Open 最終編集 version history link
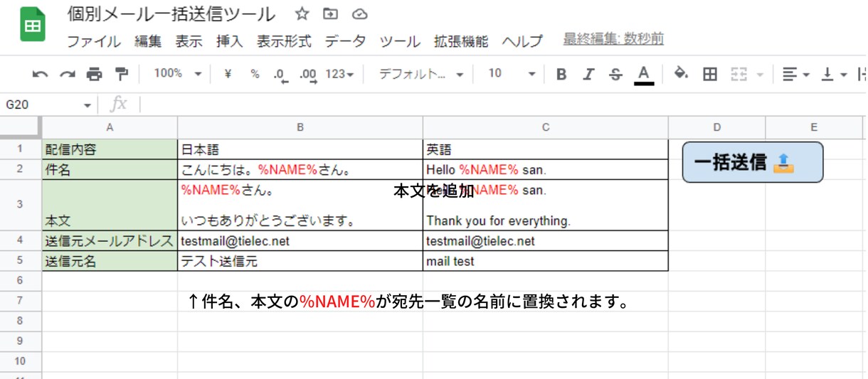The height and width of the screenshot is (379, 868). (x=613, y=39)
